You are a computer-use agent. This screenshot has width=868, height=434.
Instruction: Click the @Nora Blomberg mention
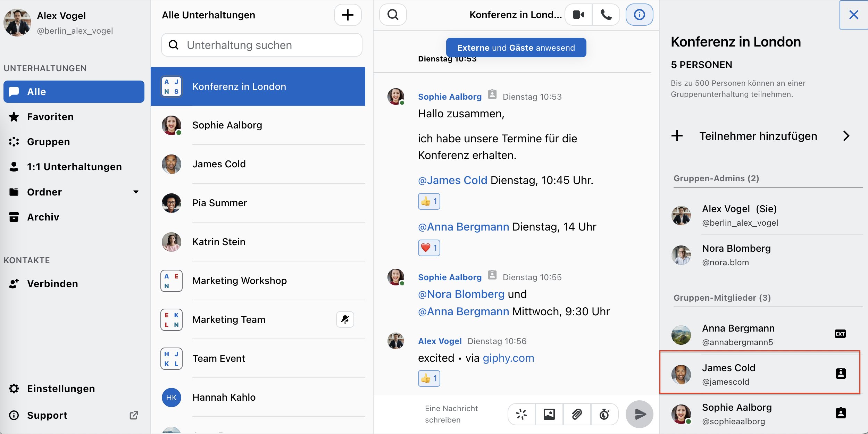point(461,294)
